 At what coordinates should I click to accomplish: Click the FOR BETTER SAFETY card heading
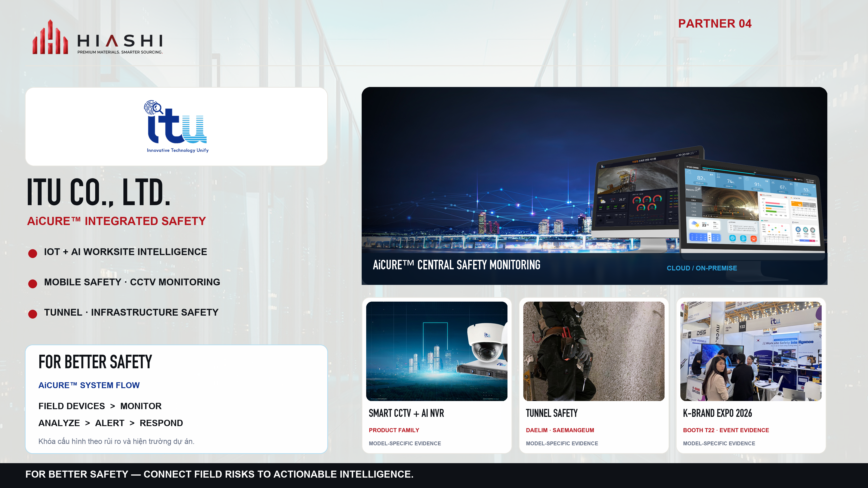95,362
